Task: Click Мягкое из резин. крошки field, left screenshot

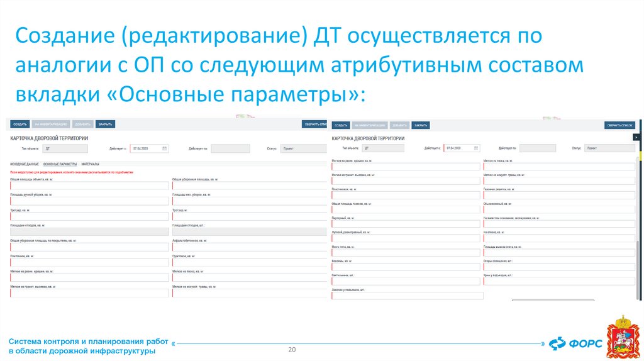Action: click(x=89, y=277)
